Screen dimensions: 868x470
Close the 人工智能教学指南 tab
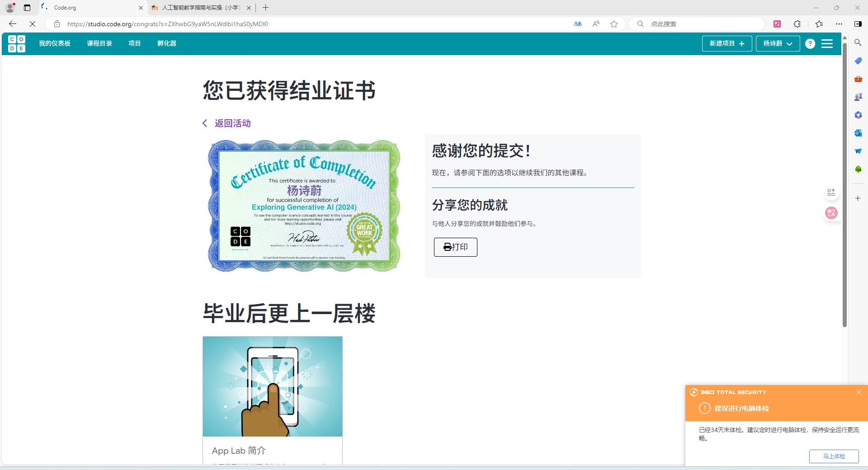(x=249, y=8)
